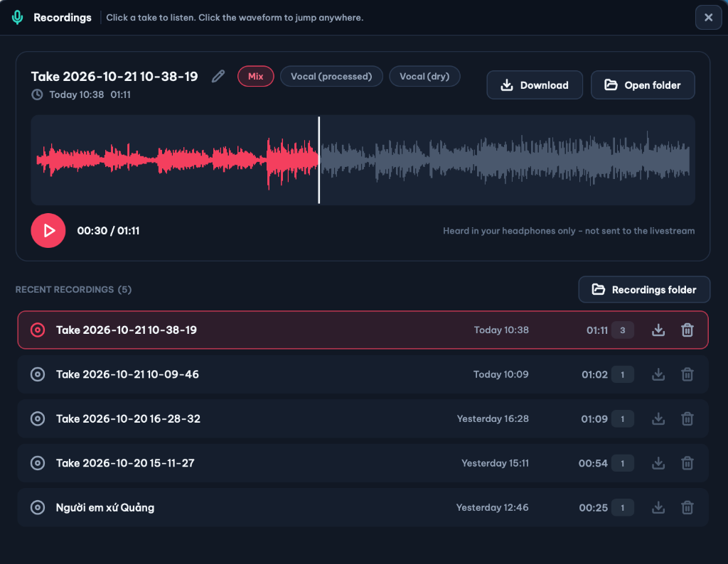Viewport: 728px width, 564px height.
Task: Click the clock icon beside Today 10:38
Action: click(x=37, y=94)
